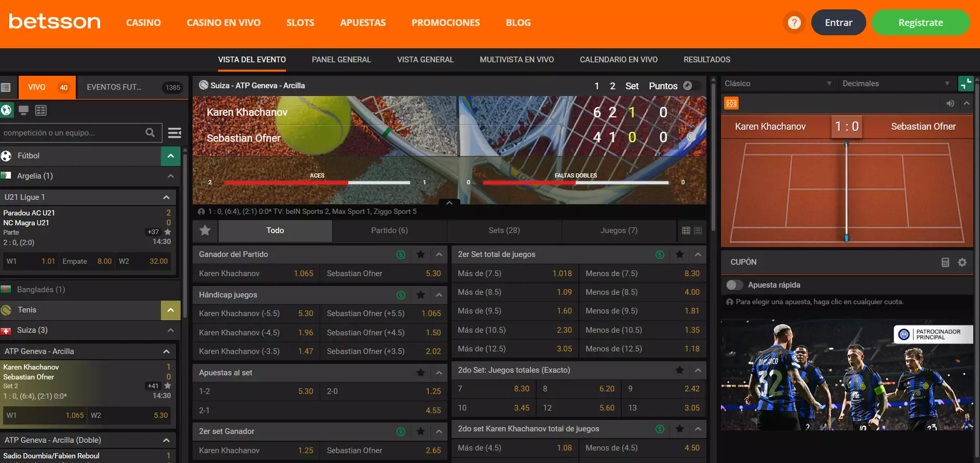This screenshot has width=980, height=463.
Task: Click the Tenis sport icon in sidebar
Action: point(6,310)
